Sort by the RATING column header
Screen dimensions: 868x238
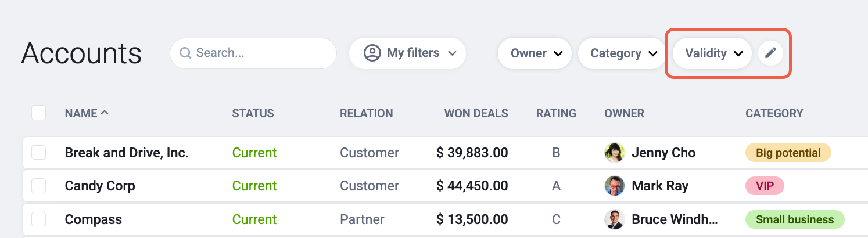tap(556, 113)
